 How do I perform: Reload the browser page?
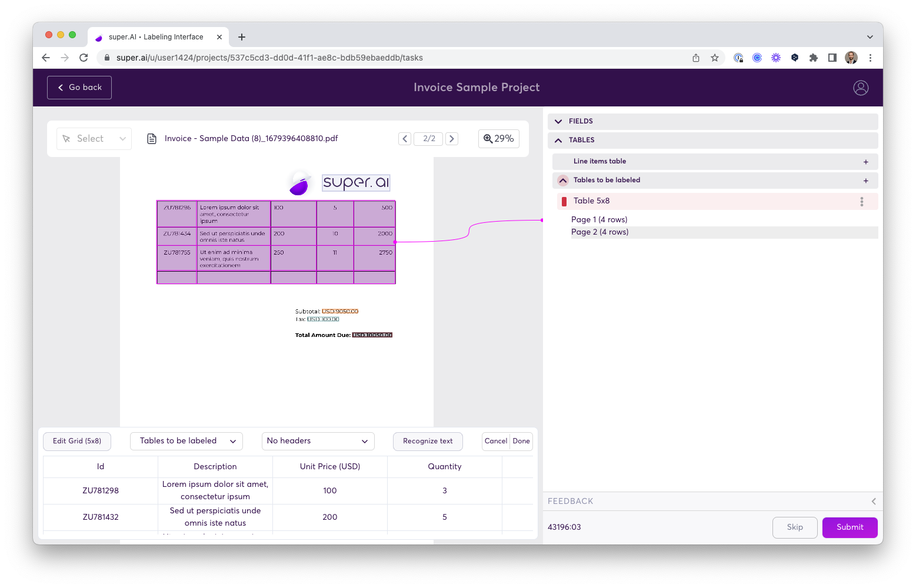click(84, 58)
